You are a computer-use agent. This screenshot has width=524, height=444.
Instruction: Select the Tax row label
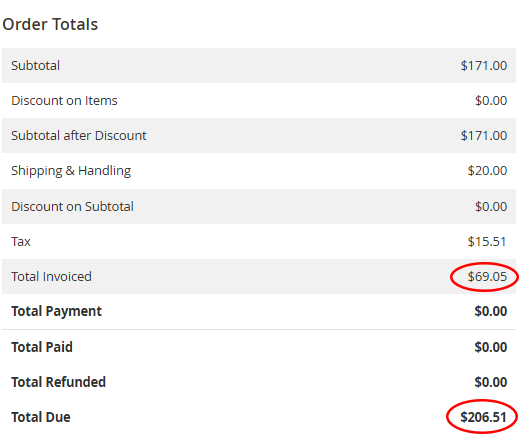click(21, 242)
